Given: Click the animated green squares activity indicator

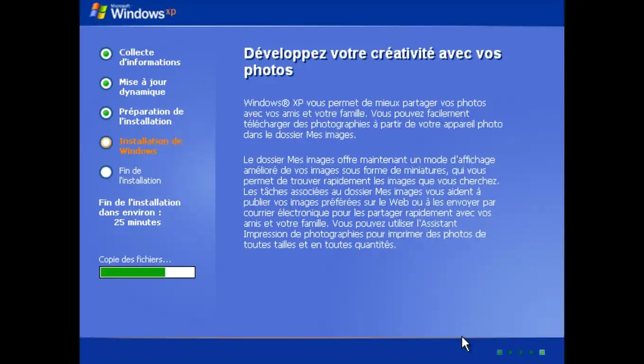Looking at the screenshot, I should click(521, 352).
